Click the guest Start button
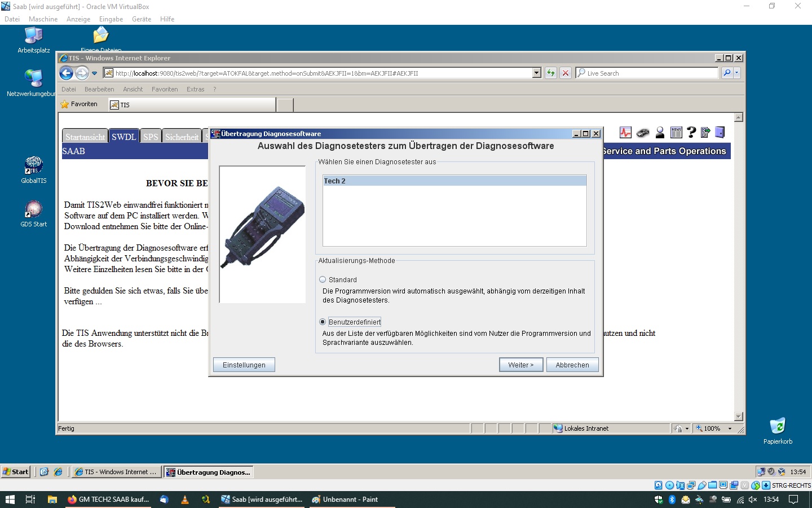This screenshot has height=508, width=812. [x=16, y=472]
